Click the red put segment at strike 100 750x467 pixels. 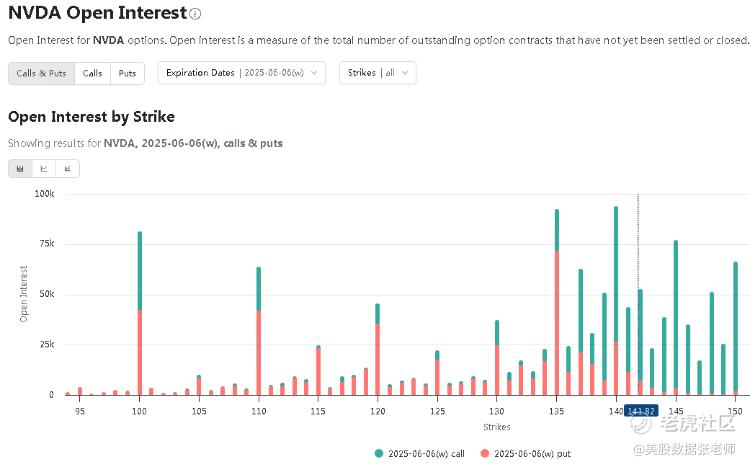(x=140, y=353)
